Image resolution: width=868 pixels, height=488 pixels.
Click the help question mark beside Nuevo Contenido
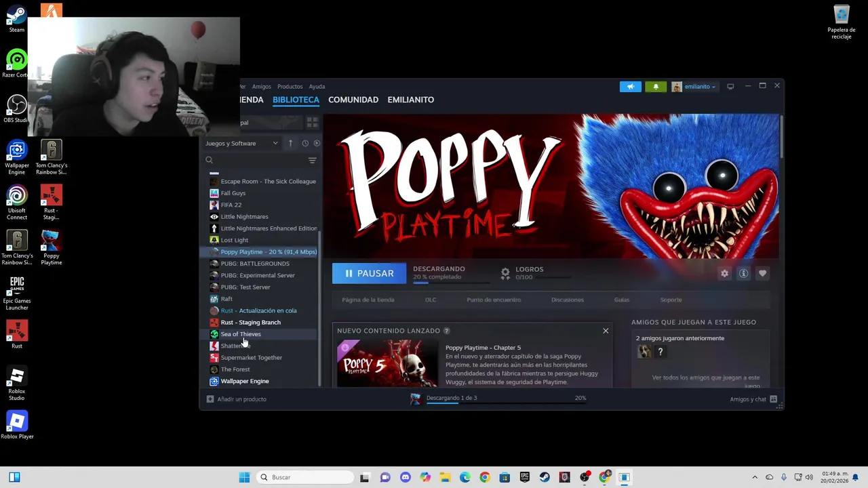[446, 331]
